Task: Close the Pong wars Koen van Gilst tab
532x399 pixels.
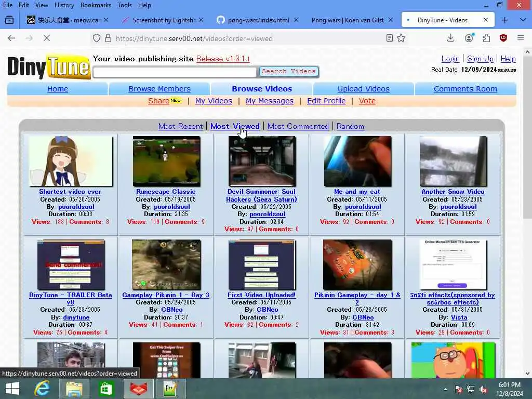Action: coord(391,20)
